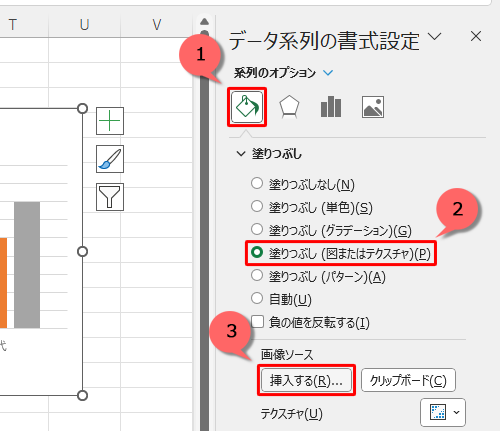Select 自動(U) radio option
Image resolution: width=500 pixels, height=431 pixels.
(x=257, y=298)
